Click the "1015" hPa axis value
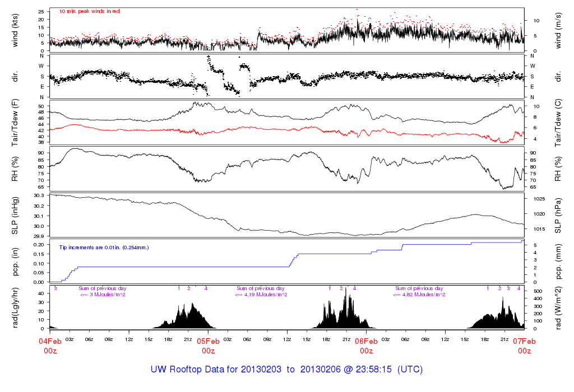Image resolution: width=574 pixels, height=392 pixels. point(539,229)
